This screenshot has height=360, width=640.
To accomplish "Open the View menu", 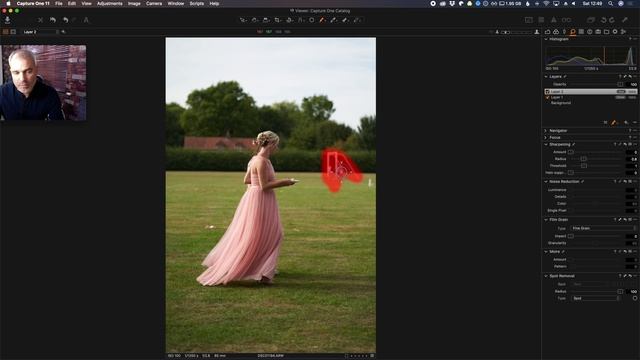I will [86, 3].
